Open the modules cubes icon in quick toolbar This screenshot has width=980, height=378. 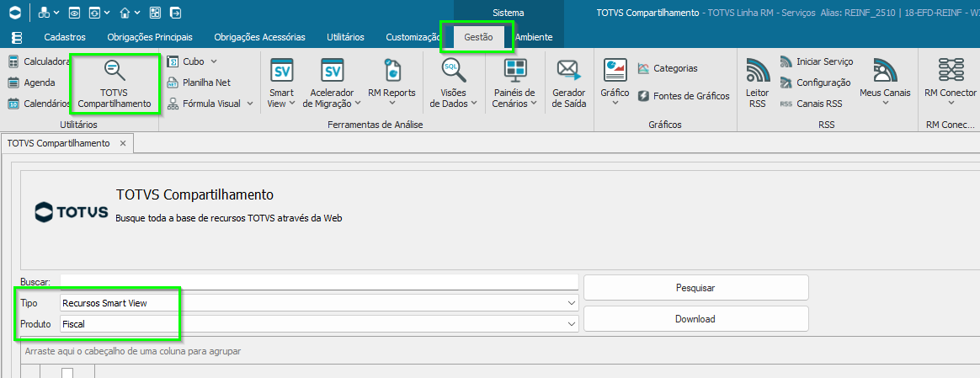[x=45, y=12]
